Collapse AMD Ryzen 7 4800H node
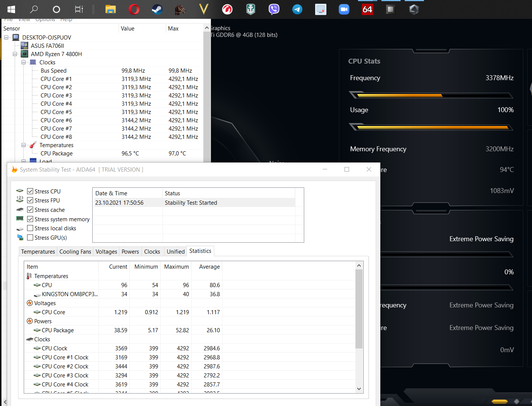The height and width of the screenshot is (406, 532). [15, 54]
